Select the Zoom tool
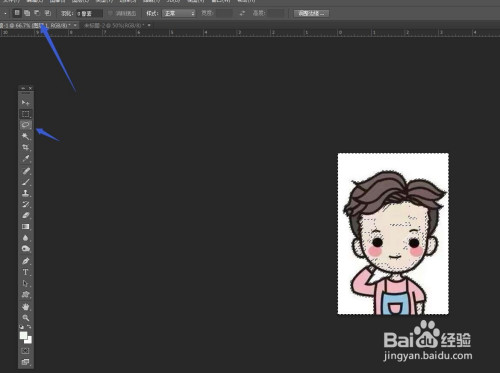Image resolution: width=500 pixels, height=373 pixels. 25,318
